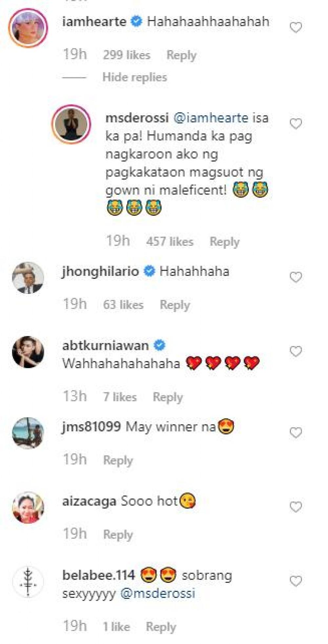The image size is (328, 644).
Task: Open iamhearte's profile picture
Action: (28, 28)
